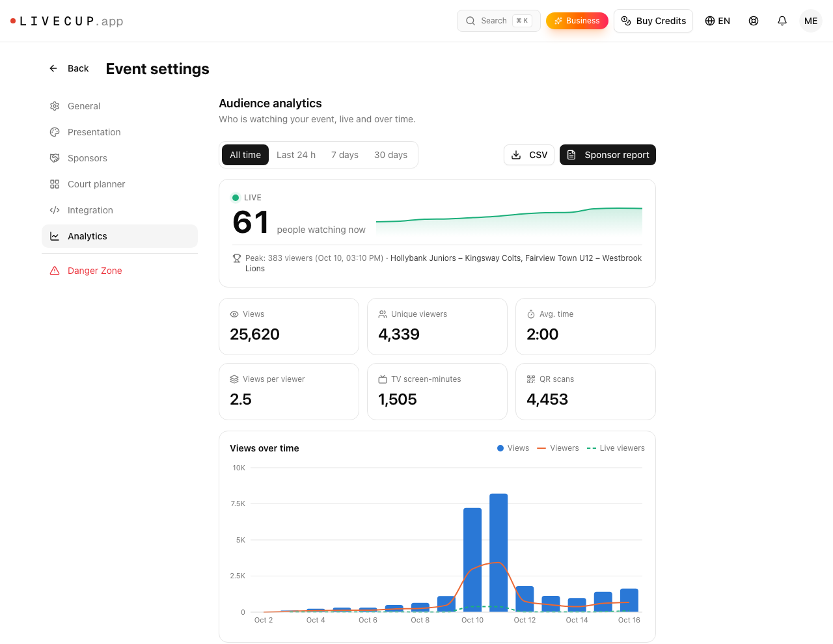Open the ME profile avatar
The width and height of the screenshot is (833, 644).
pyautogui.click(x=811, y=21)
